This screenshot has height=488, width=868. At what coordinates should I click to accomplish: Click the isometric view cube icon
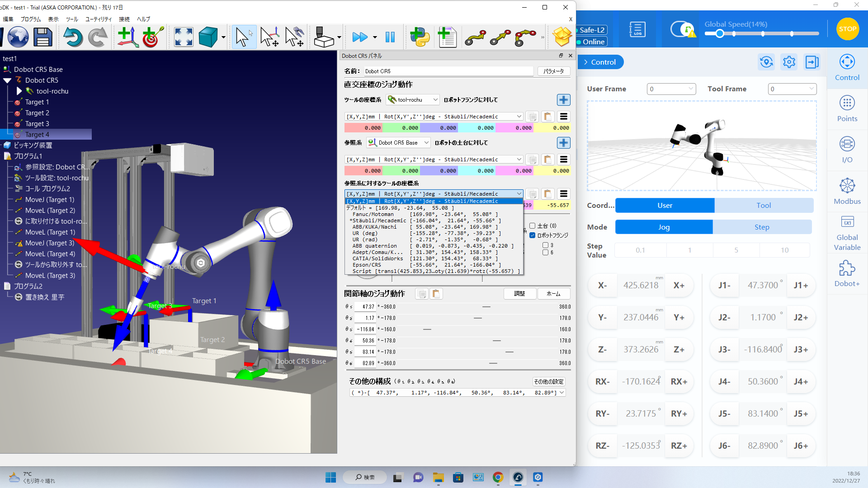[x=208, y=37]
